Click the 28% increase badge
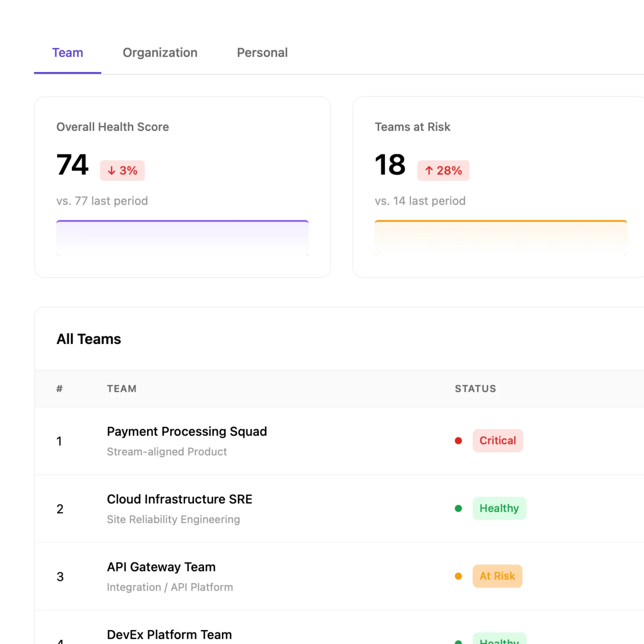The image size is (644, 644). (x=443, y=170)
